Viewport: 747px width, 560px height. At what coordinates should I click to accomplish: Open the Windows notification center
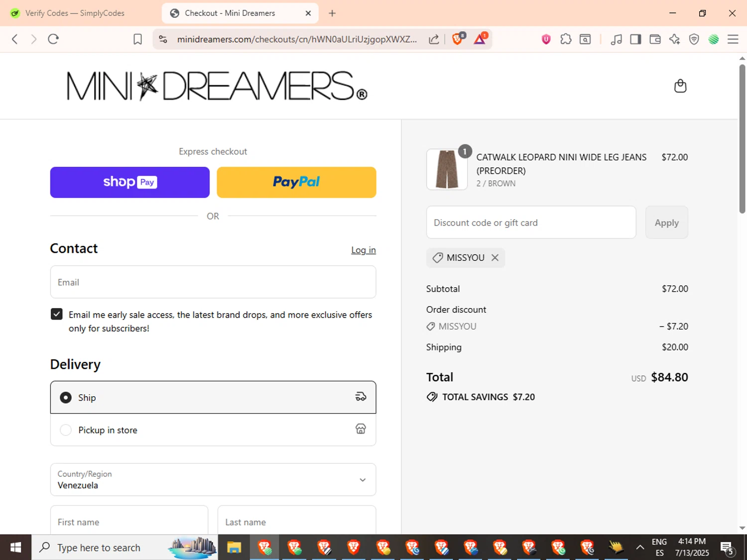(x=728, y=548)
